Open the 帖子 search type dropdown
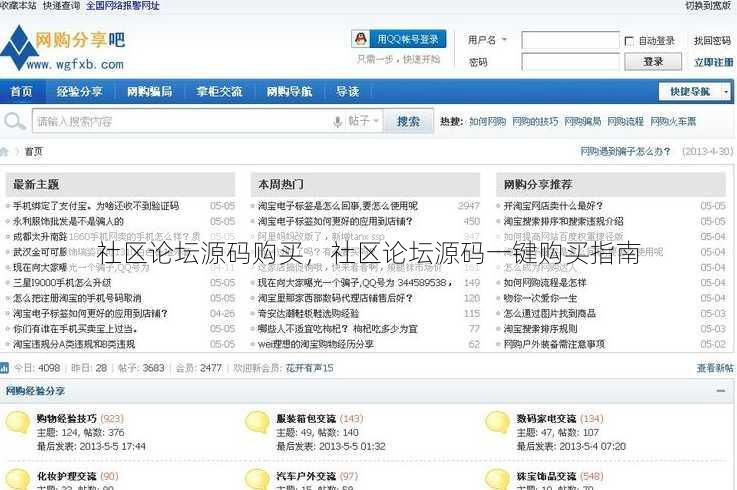737x490 pixels. [x=364, y=121]
